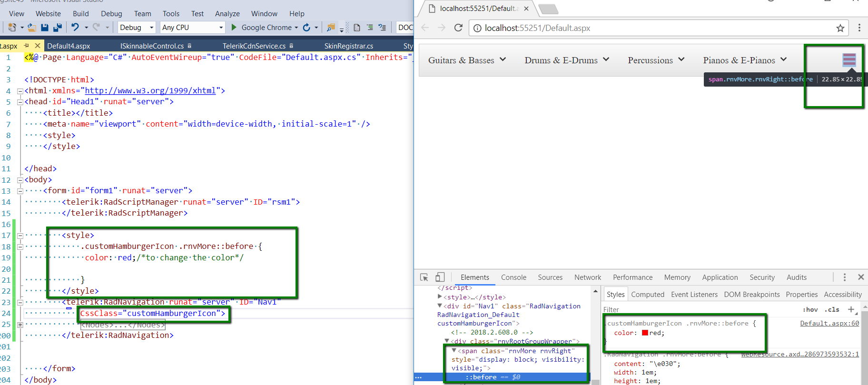Viewport: 868px width, 385px height.
Task: Click the red hamburger menu icon on page
Action: tap(849, 59)
